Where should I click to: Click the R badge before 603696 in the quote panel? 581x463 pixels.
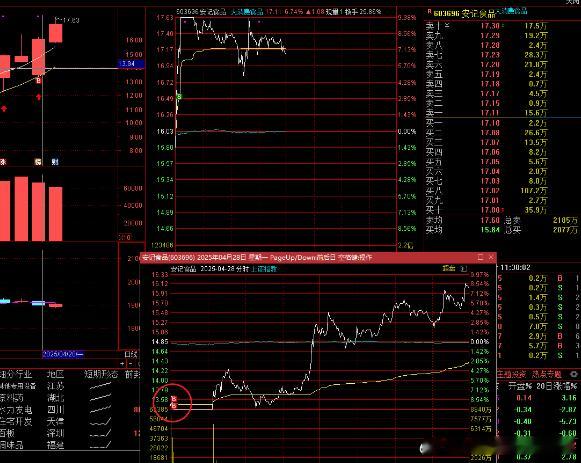pos(429,12)
